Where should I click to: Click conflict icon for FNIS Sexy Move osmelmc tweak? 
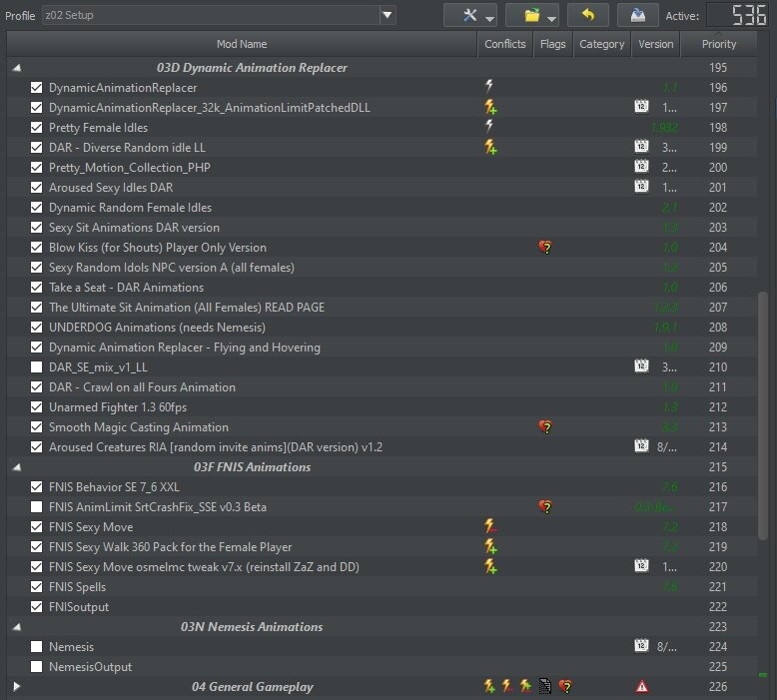pyautogui.click(x=490, y=566)
